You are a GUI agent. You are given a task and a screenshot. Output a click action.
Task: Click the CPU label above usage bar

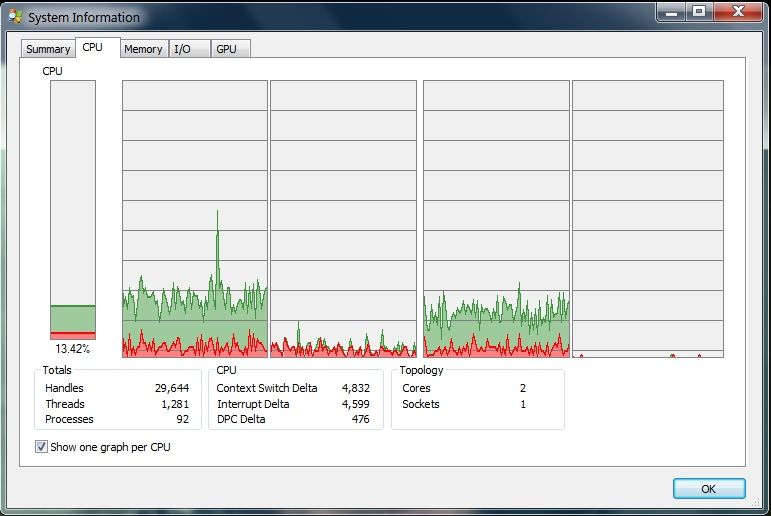[x=53, y=71]
